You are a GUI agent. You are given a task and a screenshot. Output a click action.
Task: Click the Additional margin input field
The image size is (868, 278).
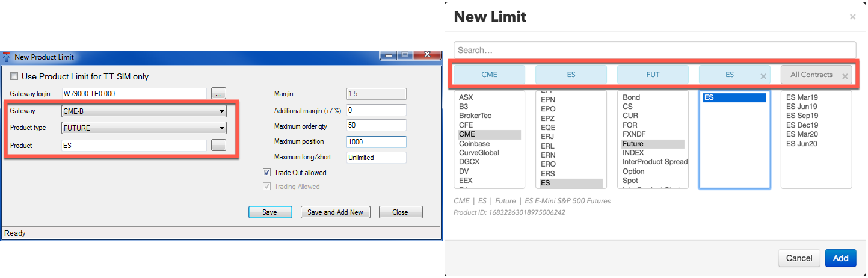(377, 110)
